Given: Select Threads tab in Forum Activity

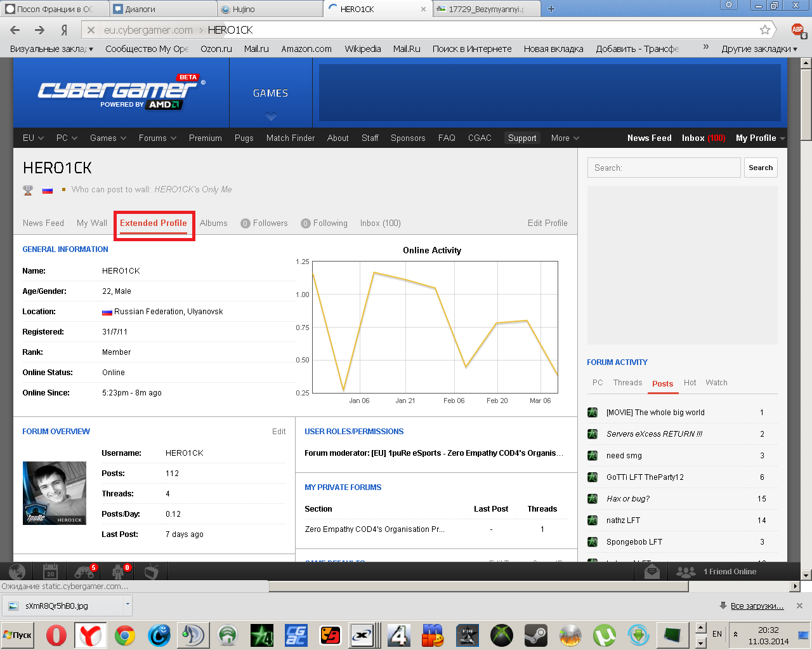Looking at the screenshot, I should coord(627,383).
